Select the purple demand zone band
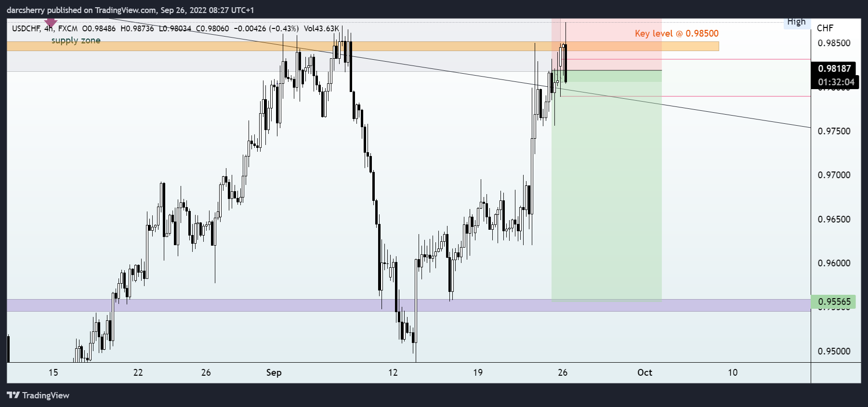 pyautogui.click(x=408, y=305)
